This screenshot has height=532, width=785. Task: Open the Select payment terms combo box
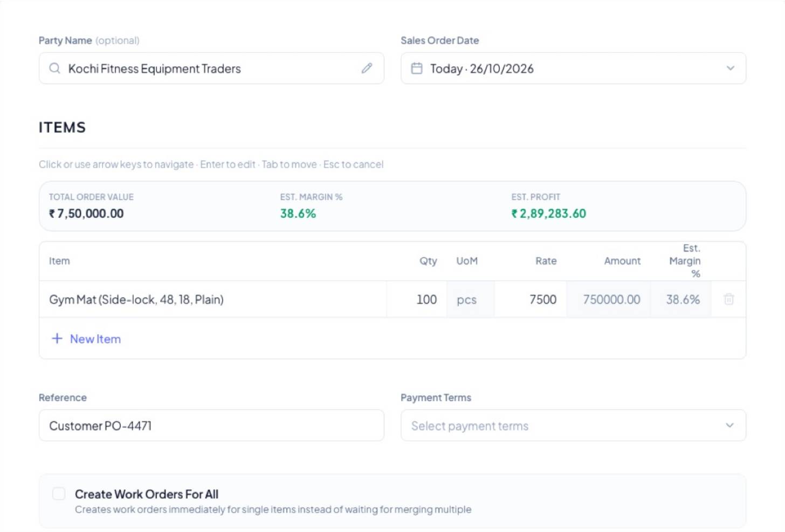573,425
